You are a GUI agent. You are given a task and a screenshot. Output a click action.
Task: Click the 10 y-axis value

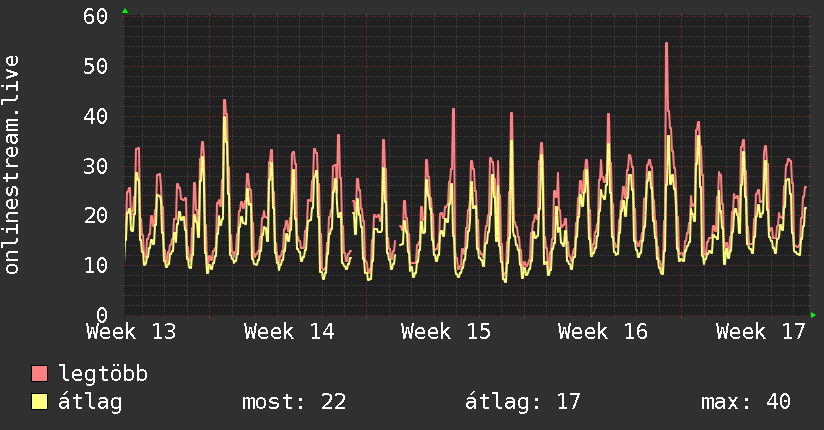pyautogui.click(x=96, y=265)
